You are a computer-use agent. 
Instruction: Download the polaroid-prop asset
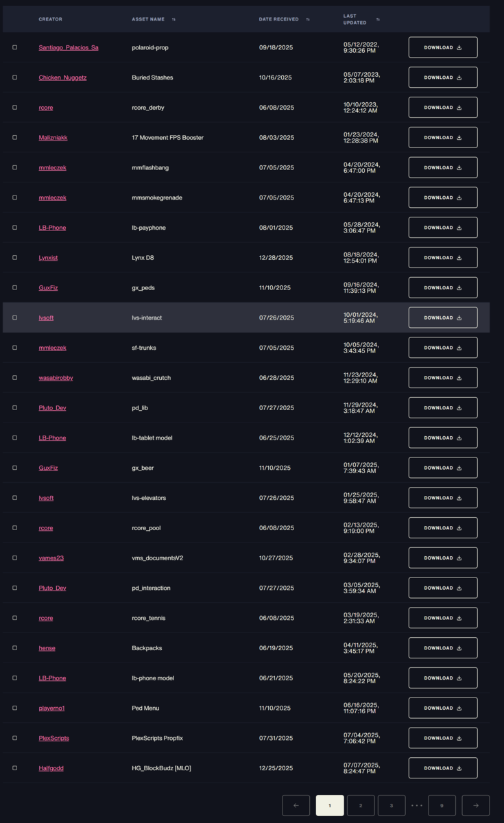click(x=443, y=47)
